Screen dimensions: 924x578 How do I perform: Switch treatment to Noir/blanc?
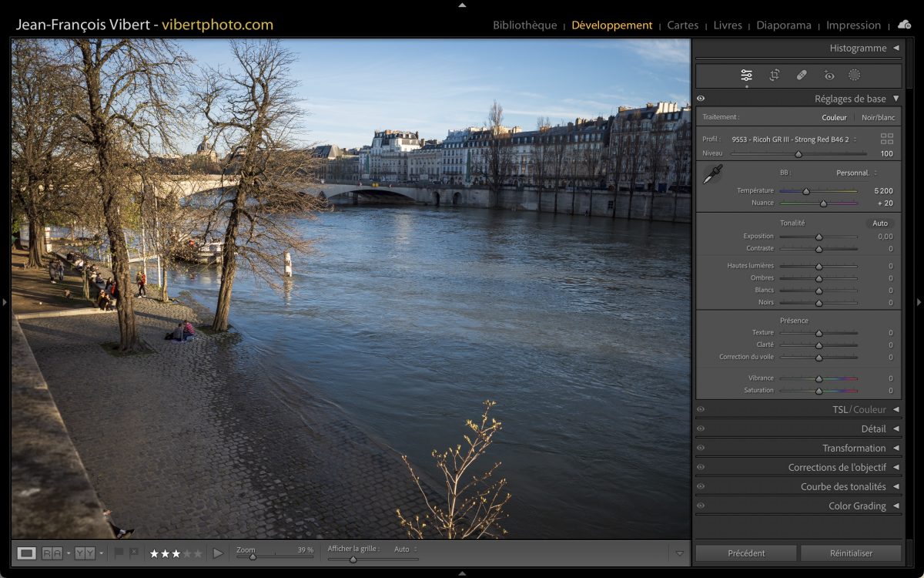pyautogui.click(x=878, y=118)
